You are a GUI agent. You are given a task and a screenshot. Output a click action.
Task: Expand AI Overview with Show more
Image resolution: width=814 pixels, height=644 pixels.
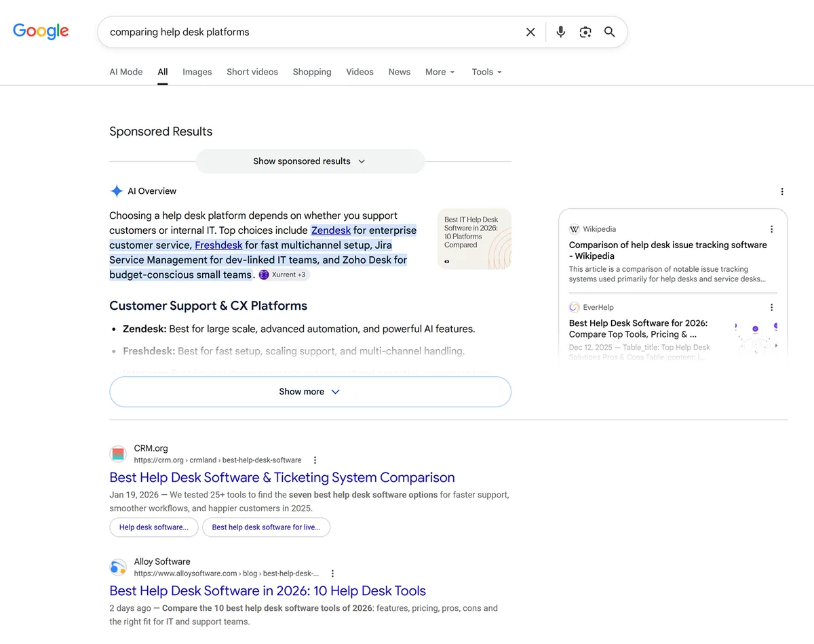point(310,392)
